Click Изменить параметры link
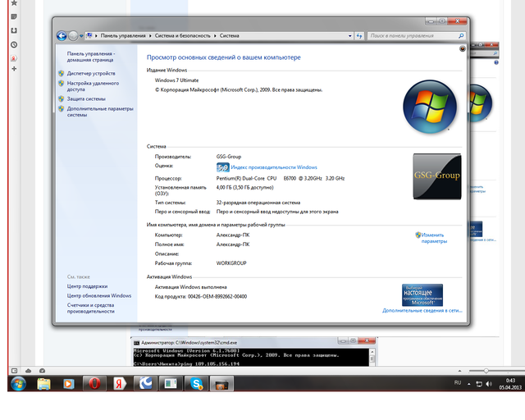 coord(434,238)
